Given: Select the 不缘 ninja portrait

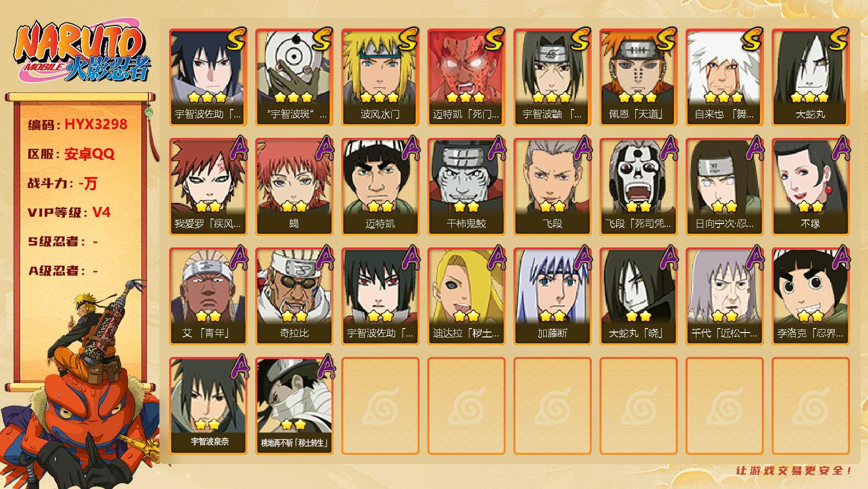Looking at the screenshot, I should (810, 187).
